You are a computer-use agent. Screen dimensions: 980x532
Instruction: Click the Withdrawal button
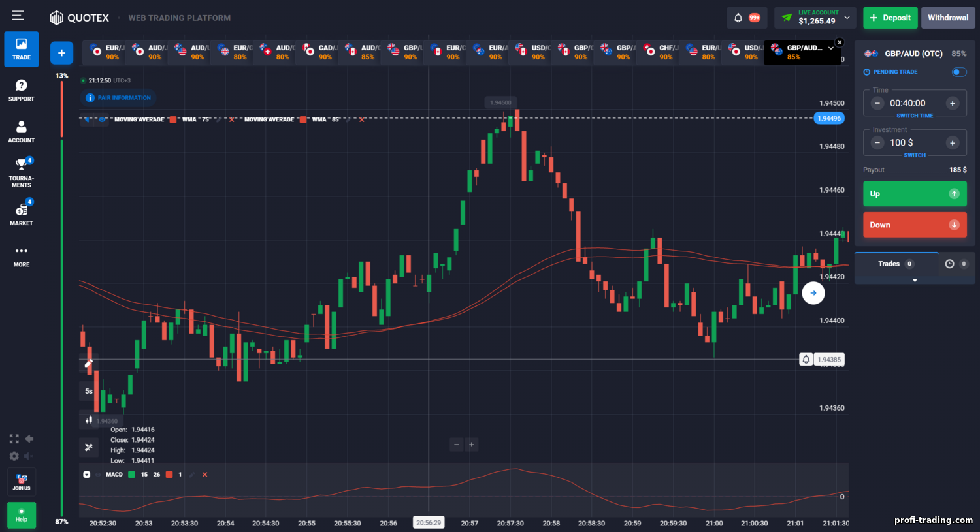[x=948, y=18]
